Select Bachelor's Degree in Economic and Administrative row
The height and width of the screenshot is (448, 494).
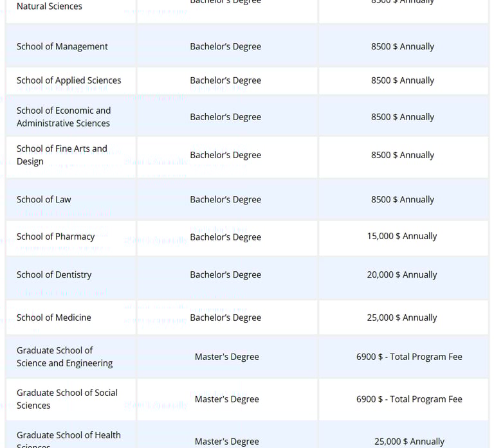pos(226,117)
